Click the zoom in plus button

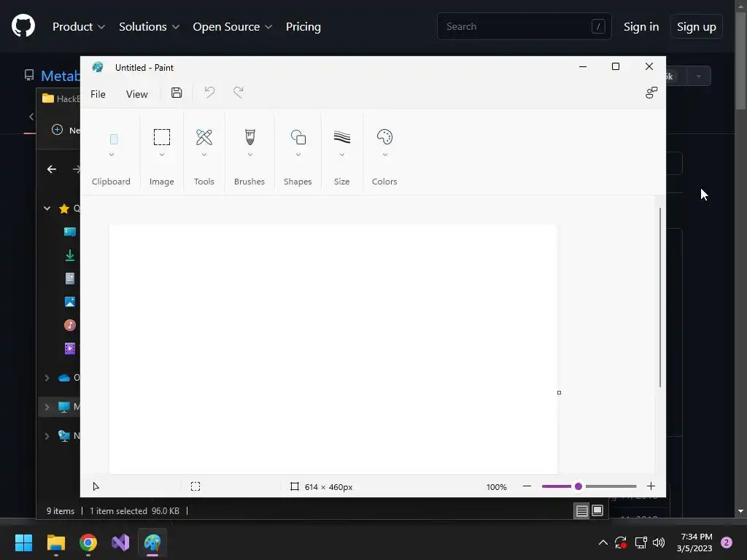pyautogui.click(x=651, y=486)
